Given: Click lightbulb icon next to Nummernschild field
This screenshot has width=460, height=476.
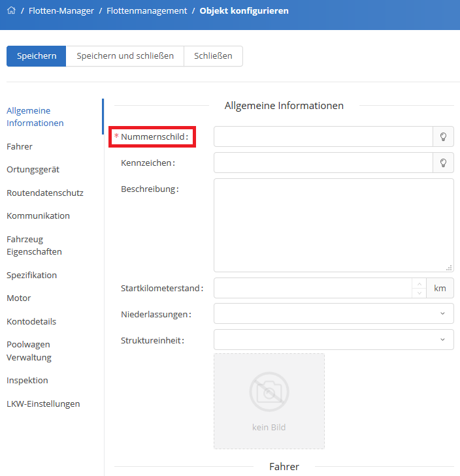Looking at the screenshot, I should (443, 137).
